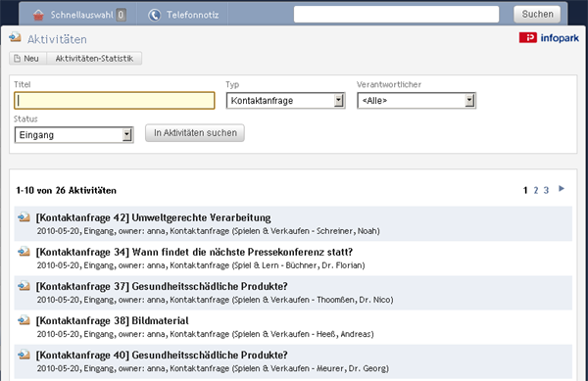Click the icon beside Kontaktanfrage 37
The width and height of the screenshot is (588, 381).
(x=24, y=286)
